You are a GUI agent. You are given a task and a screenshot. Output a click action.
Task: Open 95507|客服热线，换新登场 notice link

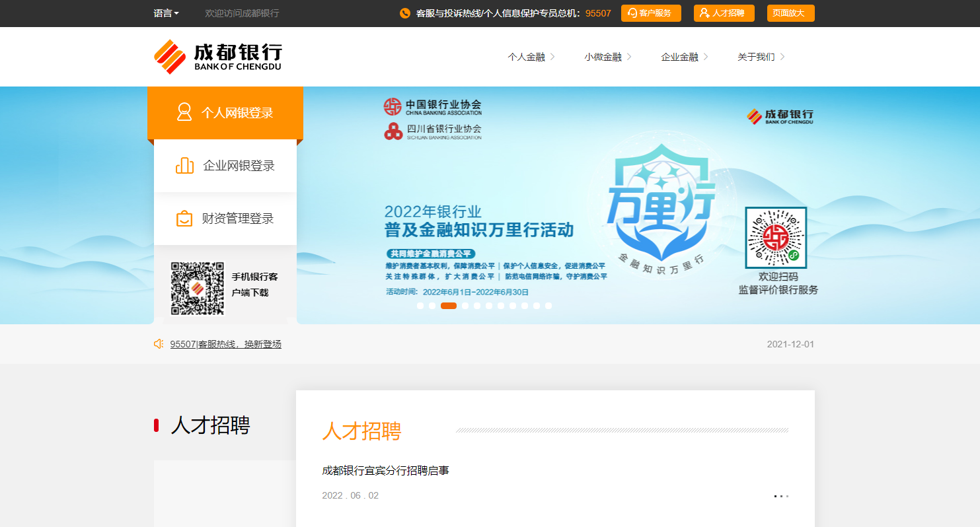coord(225,344)
